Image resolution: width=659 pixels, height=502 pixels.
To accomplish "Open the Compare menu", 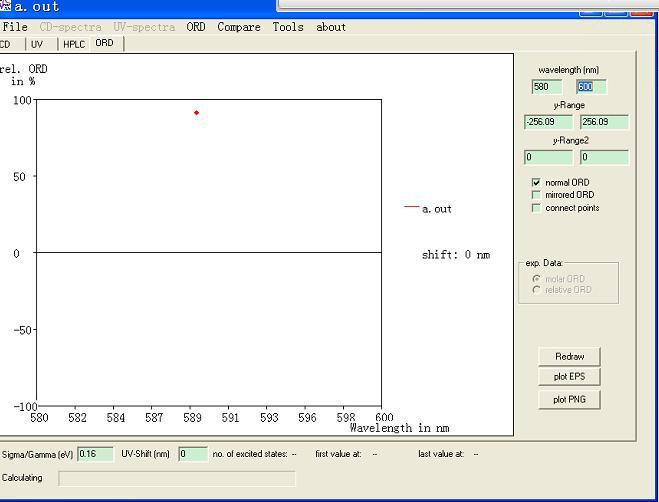I will tap(239, 27).
